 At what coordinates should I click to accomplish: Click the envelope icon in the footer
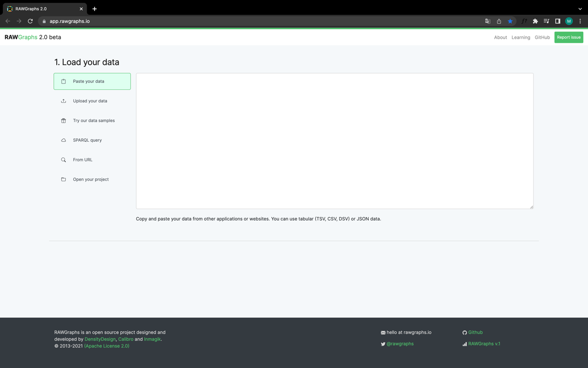click(x=383, y=332)
